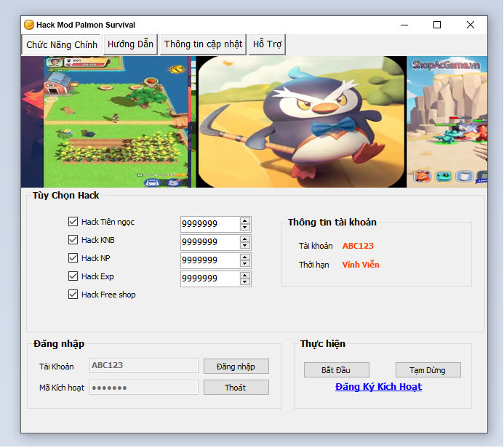This screenshot has height=448, width=504.
Task: Increase the Hack Exp value with up arrow
Action: [244, 276]
